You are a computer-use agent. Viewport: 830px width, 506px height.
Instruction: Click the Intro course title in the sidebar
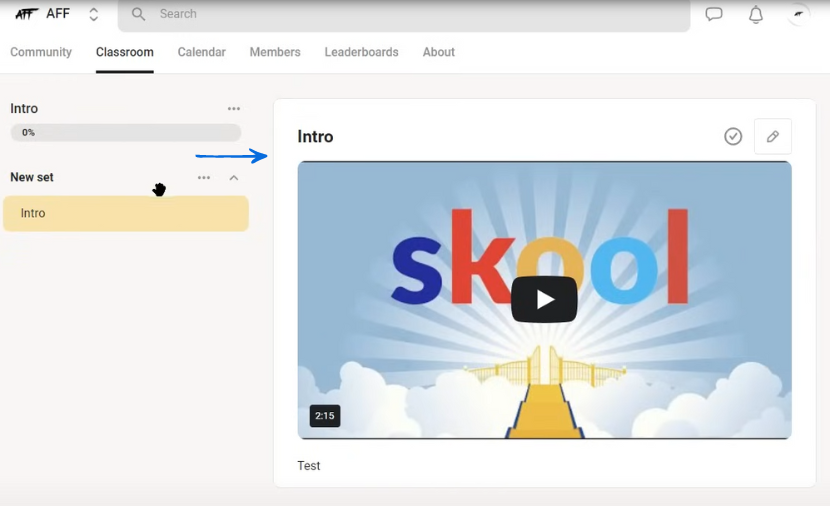[x=24, y=109]
